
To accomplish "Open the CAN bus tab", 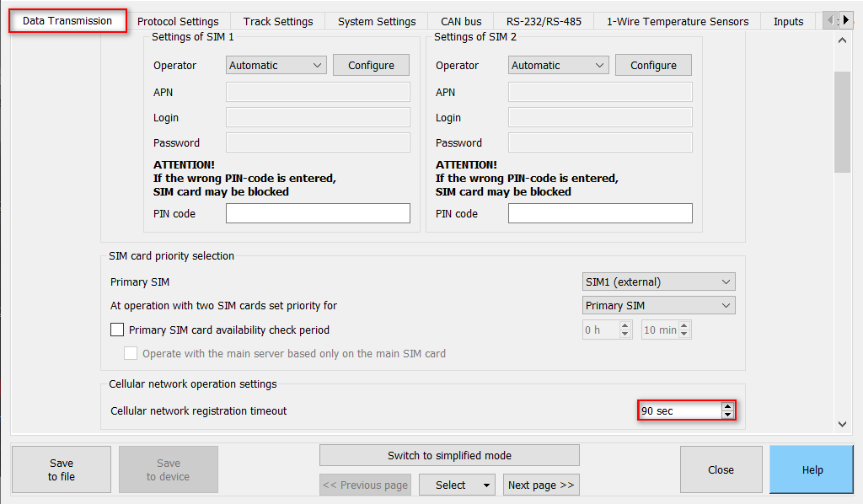I will coord(461,22).
